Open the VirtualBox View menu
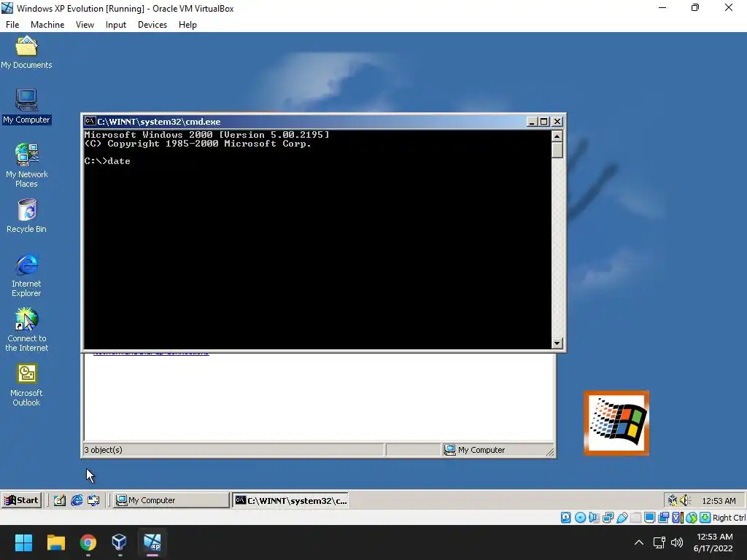The height and width of the screenshot is (560, 747). (85, 25)
